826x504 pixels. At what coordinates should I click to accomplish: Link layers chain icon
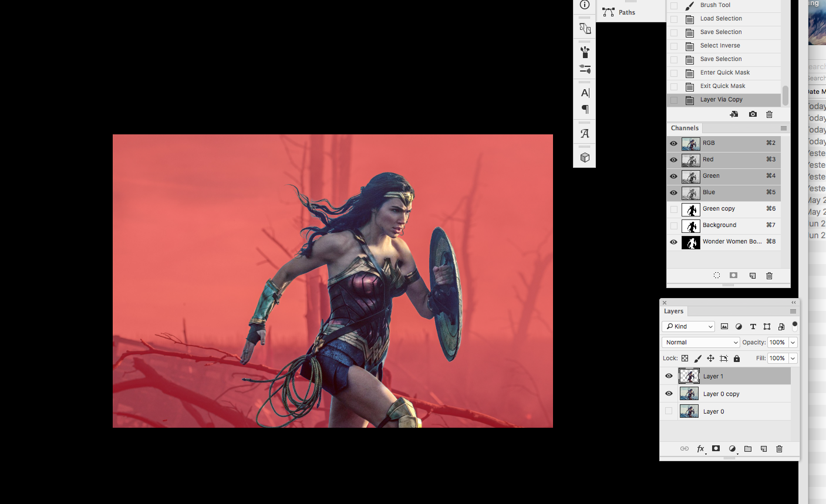pyautogui.click(x=684, y=449)
